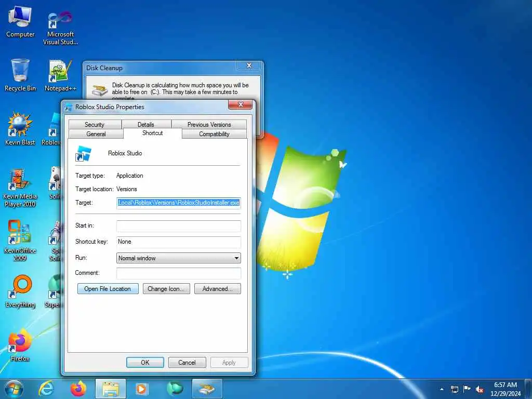The image size is (532, 399).
Task: Open the media player taskbar icon
Action: pyautogui.click(x=141, y=389)
